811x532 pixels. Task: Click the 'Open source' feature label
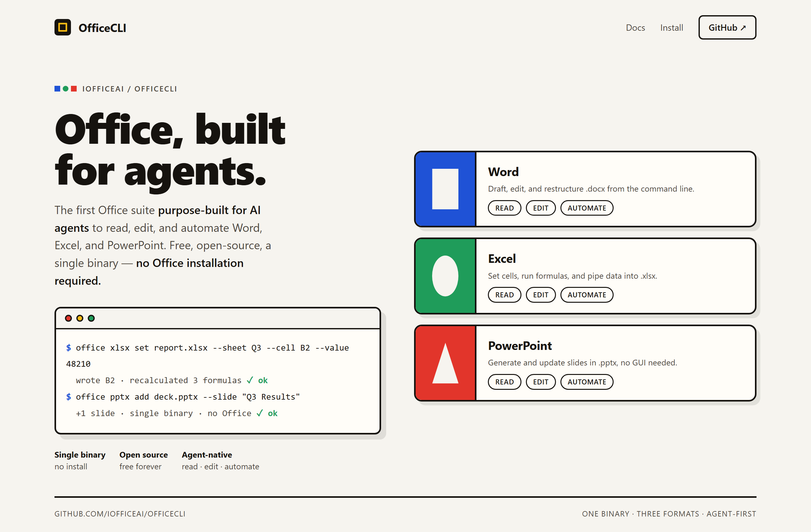[x=144, y=455]
